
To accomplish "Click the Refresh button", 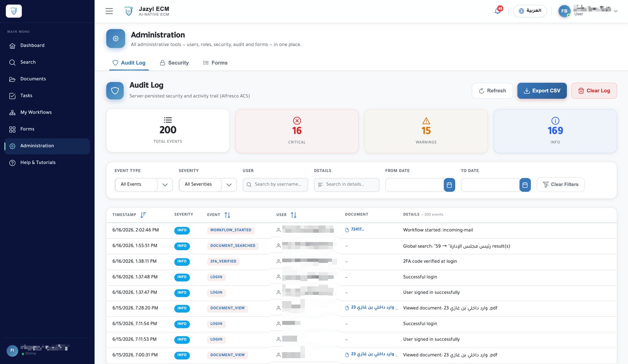I will [x=492, y=91].
